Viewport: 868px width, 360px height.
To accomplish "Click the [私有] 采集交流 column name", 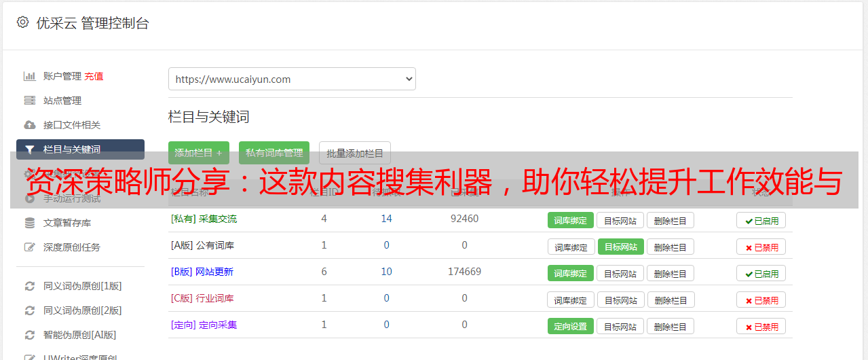I will click(204, 219).
